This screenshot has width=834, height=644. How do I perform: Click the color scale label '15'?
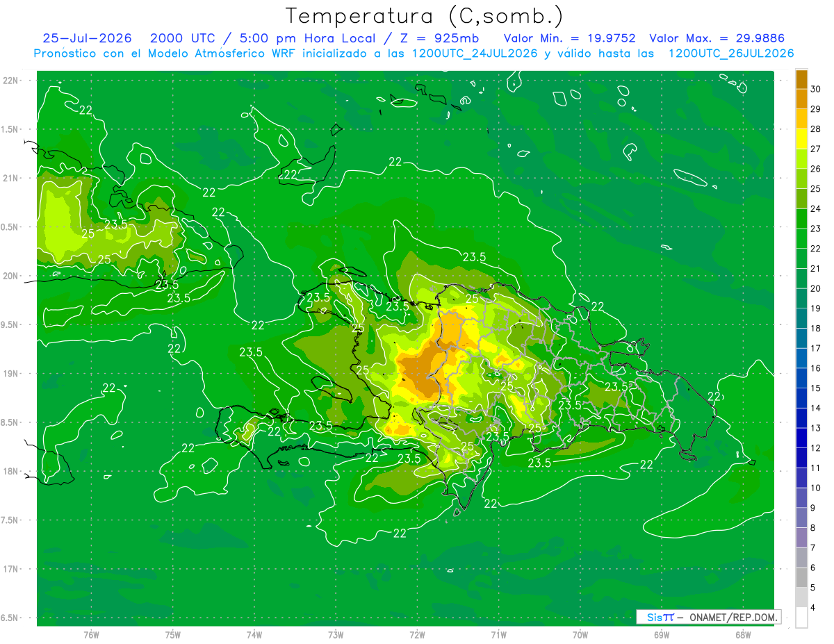point(816,388)
